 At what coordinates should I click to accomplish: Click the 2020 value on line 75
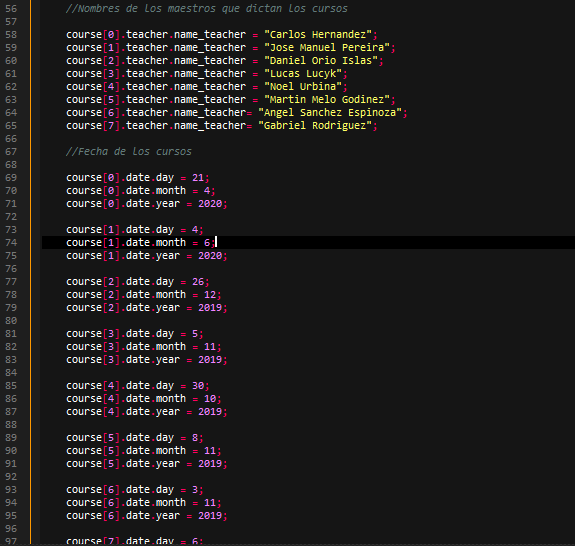tap(210, 256)
